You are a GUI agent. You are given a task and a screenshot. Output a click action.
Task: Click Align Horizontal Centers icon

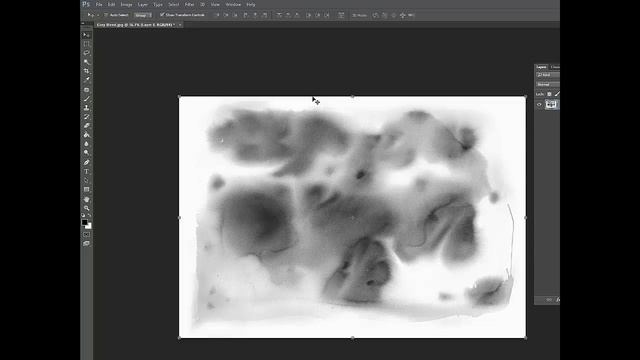255,15
